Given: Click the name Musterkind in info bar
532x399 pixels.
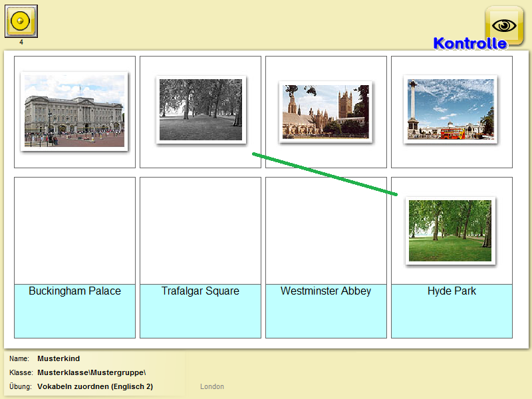Looking at the screenshot, I should [59, 358].
